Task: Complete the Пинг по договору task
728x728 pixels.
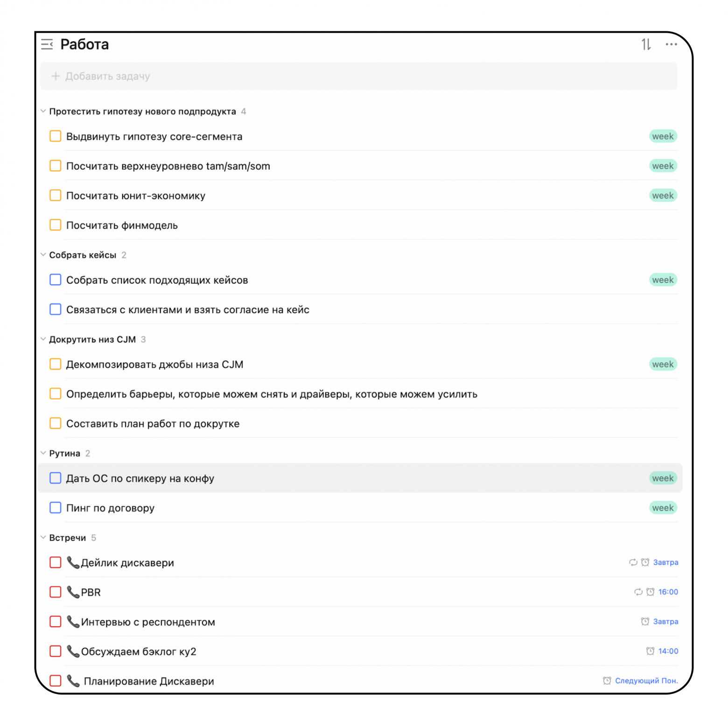Action: pyautogui.click(x=56, y=508)
